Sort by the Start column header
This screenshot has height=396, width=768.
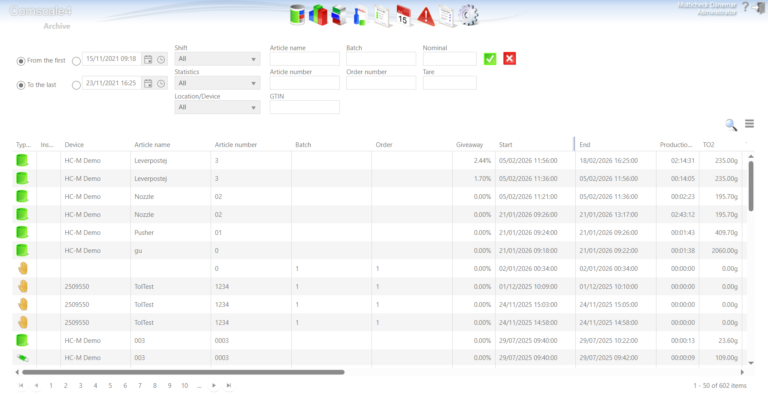(x=505, y=145)
